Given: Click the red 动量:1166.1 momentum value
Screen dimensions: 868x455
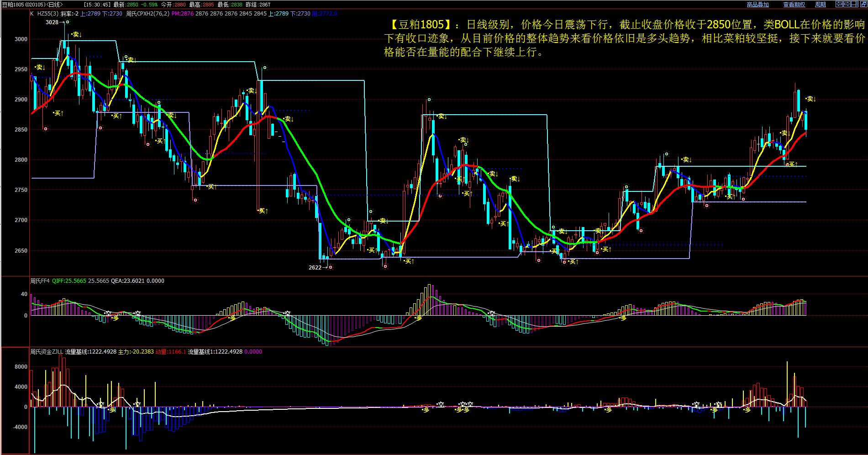Looking at the screenshot, I should click(x=170, y=352).
